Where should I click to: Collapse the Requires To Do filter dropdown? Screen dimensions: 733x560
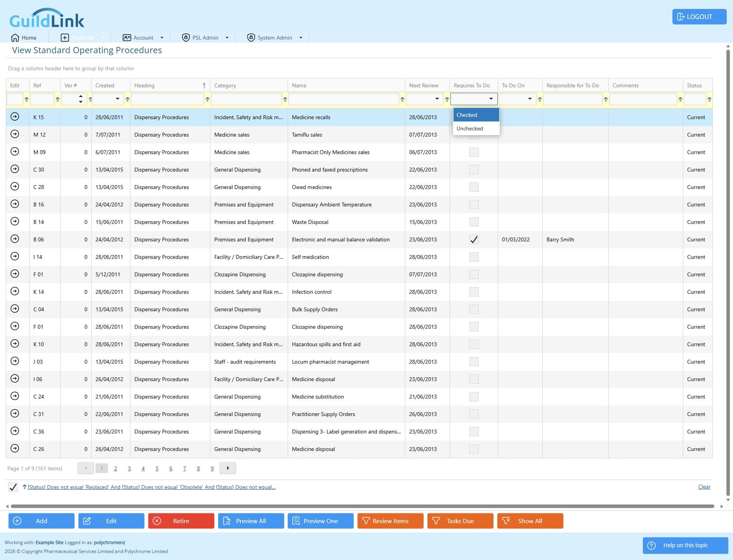pos(491,99)
